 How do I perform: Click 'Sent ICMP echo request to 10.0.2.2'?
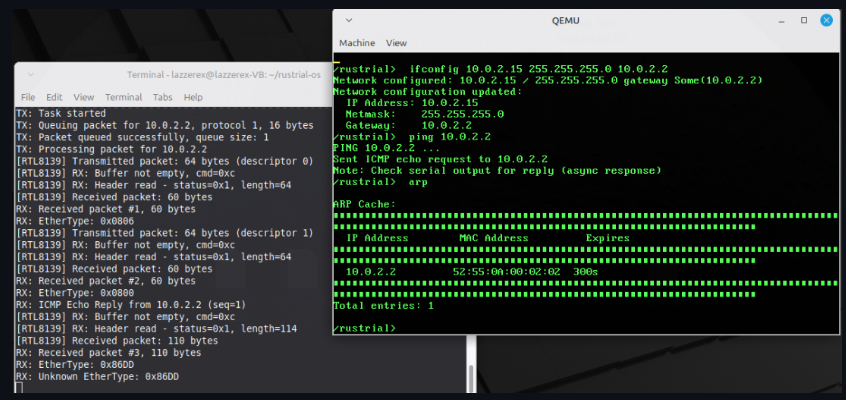point(440,159)
